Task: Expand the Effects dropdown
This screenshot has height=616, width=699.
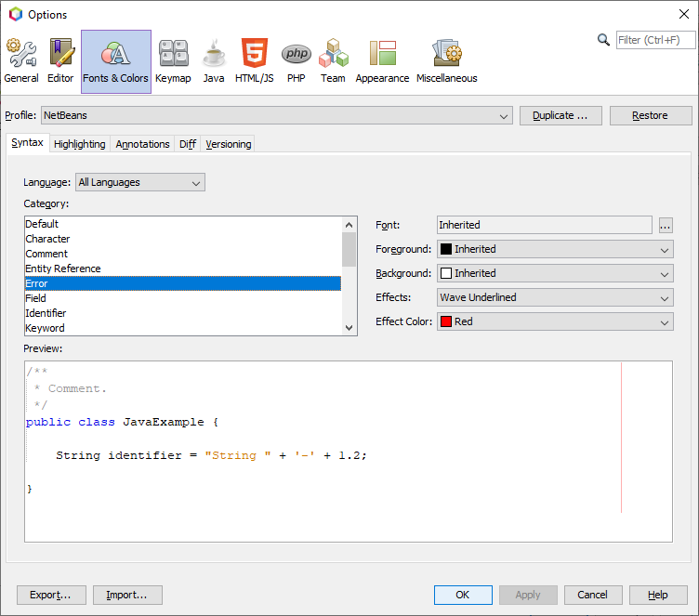Action: click(555, 298)
